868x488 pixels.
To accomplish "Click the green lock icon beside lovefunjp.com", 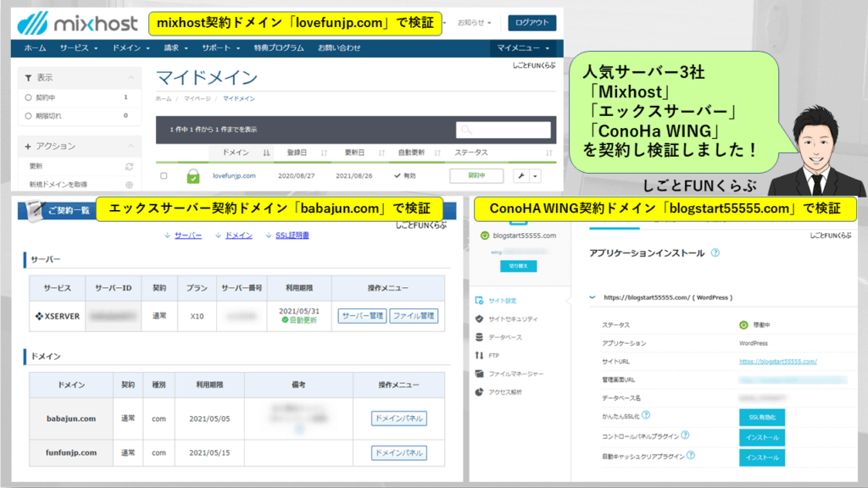I will 192,176.
